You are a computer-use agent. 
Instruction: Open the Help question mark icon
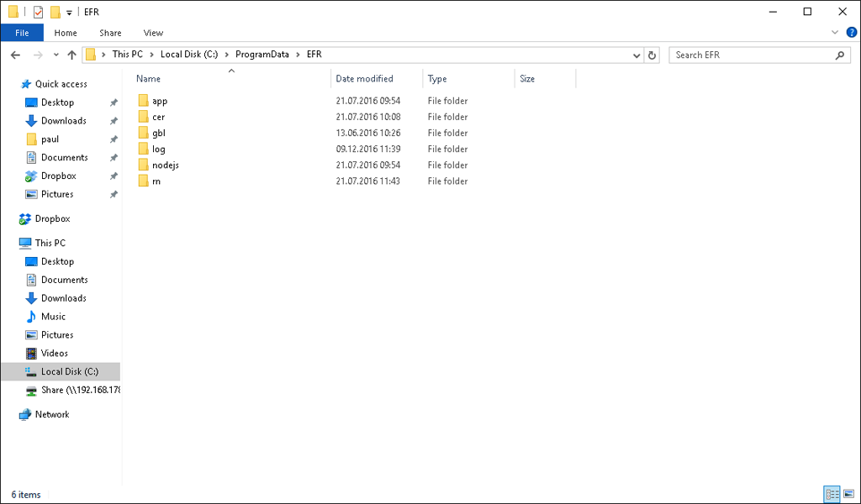click(851, 33)
